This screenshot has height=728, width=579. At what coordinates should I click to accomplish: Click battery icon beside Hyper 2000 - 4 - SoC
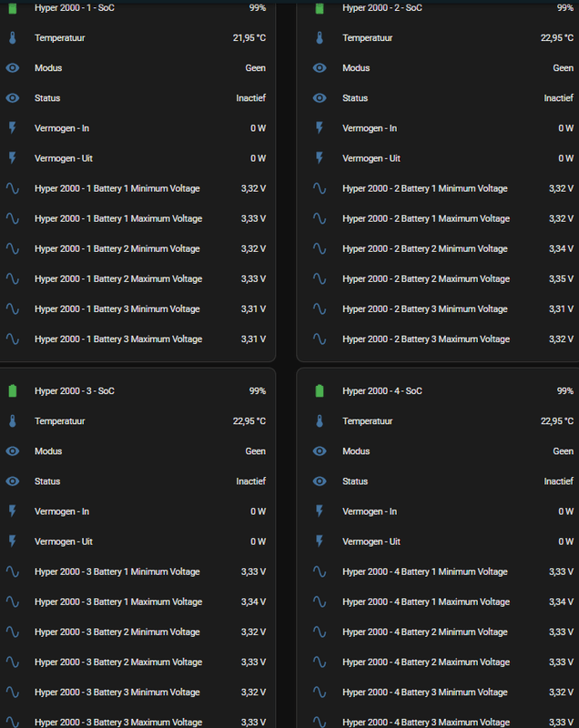pyautogui.click(x=320, y=391)
